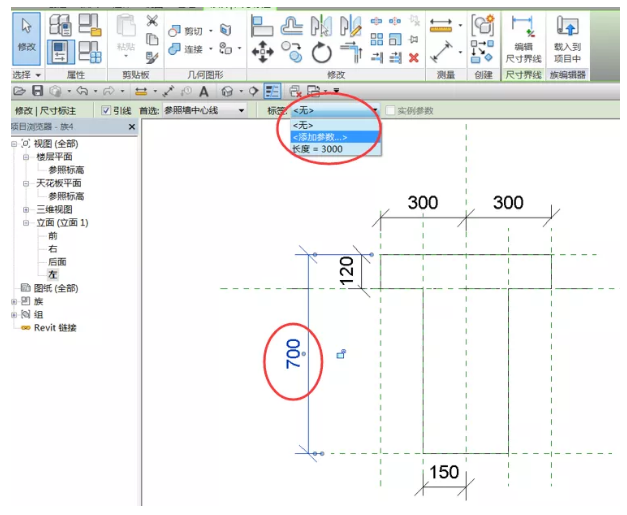Select the Revit 链接 tree item
This screenshot has height=515, width=627.
55,328
